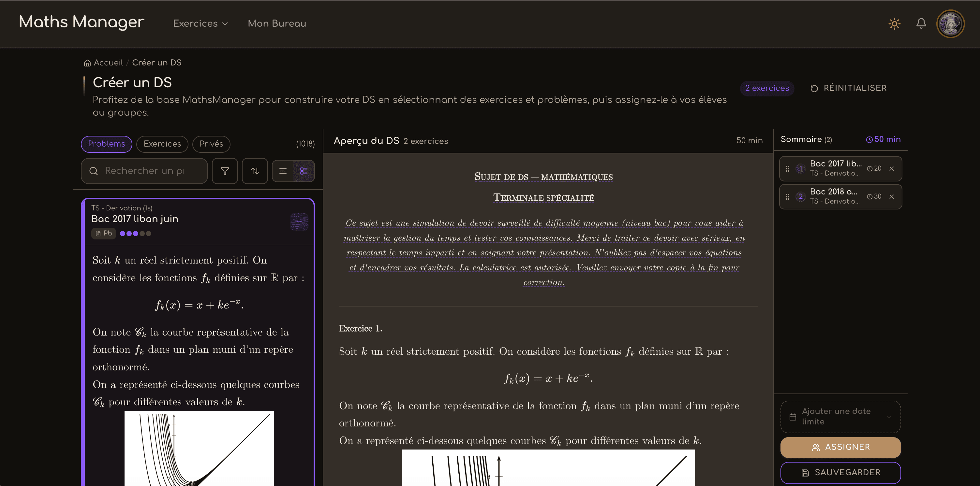Toggle the light theme sun icon

[x=894, y=23]
